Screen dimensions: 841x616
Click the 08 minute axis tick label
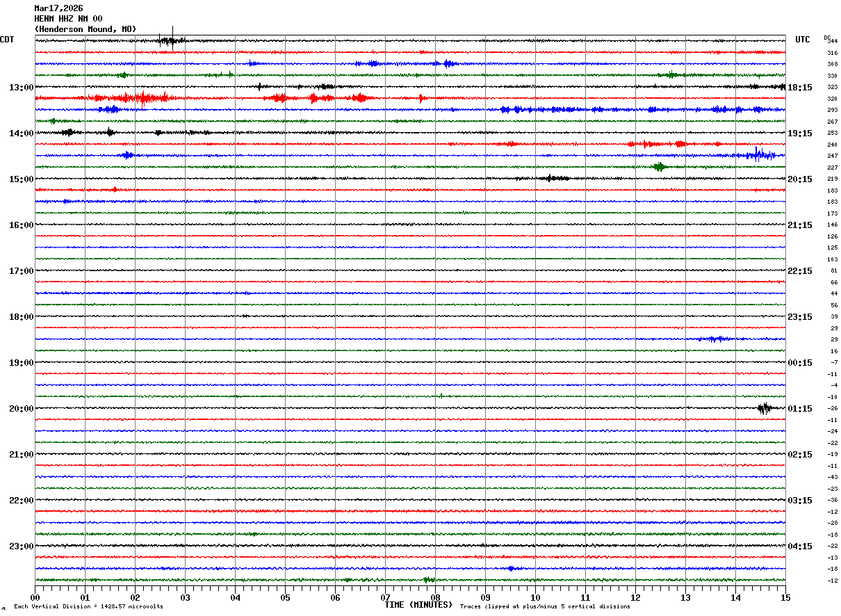tap(435, 597)
